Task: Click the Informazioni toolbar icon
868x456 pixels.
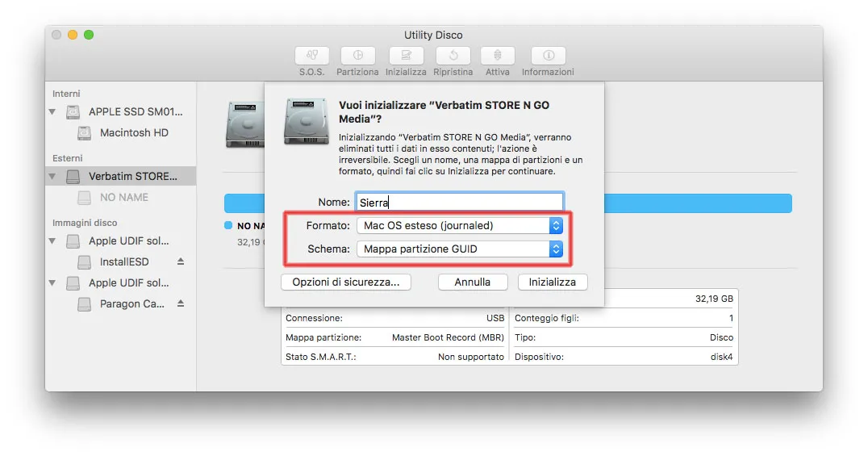Action: click(x=548, y=56)
